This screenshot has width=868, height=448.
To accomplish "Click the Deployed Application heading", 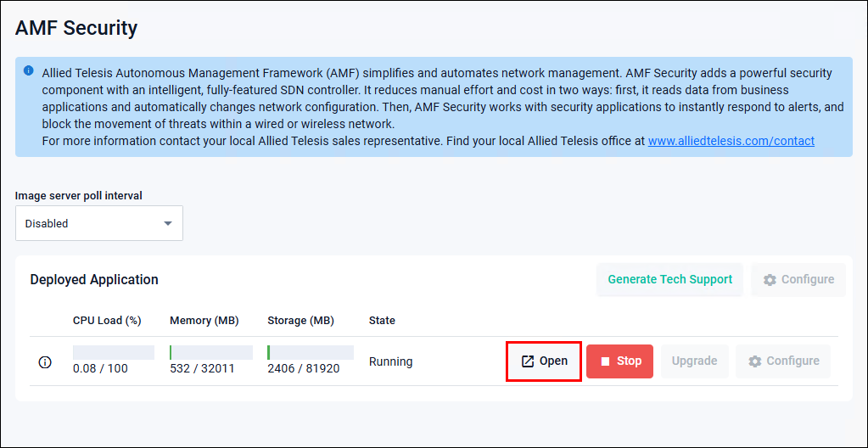I will 94,279.
